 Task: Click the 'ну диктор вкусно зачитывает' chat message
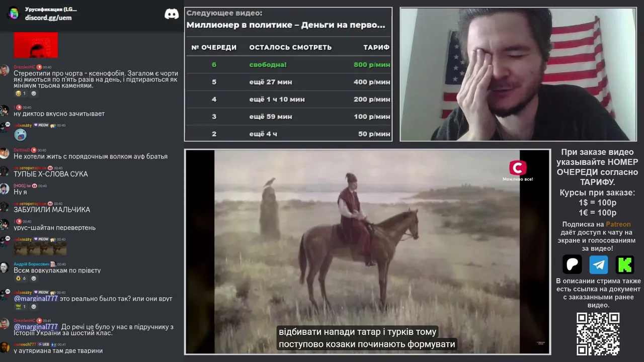pyautogui.click(x=59, y=114)
